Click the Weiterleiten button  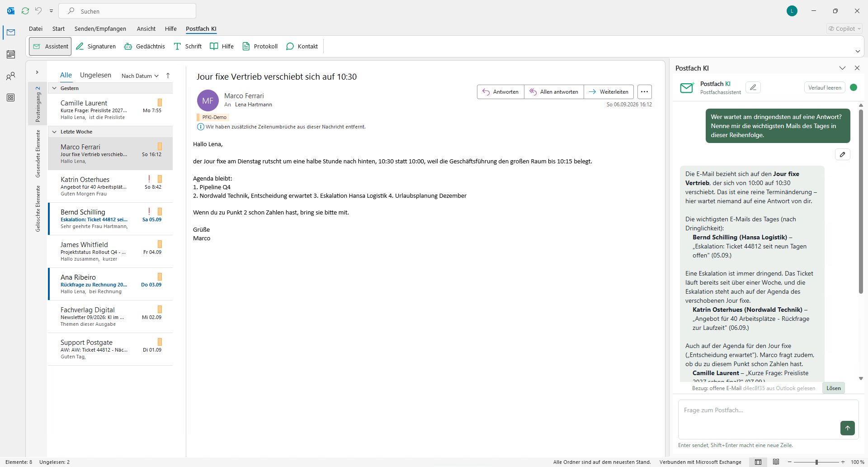pyautogui.click(x=609, y=92)
